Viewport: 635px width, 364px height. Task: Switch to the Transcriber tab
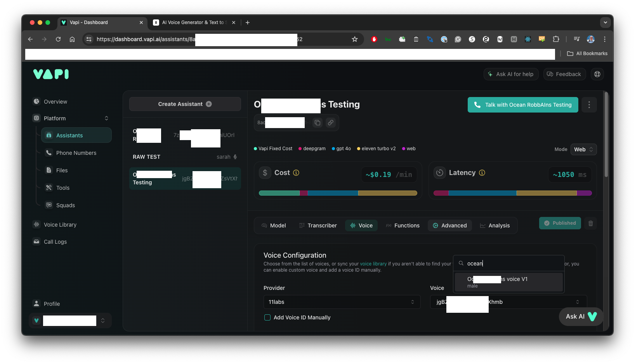(x=318, y=225)
